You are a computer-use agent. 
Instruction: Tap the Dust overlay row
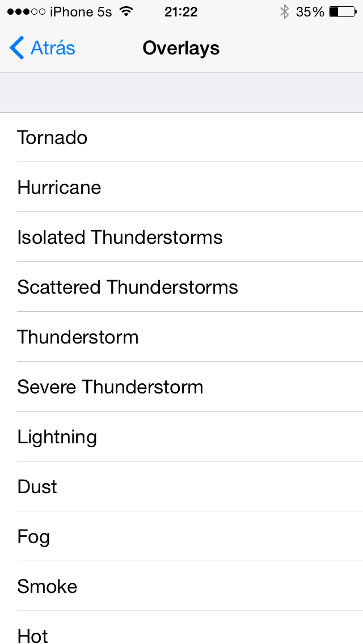(x=181, y=487)
